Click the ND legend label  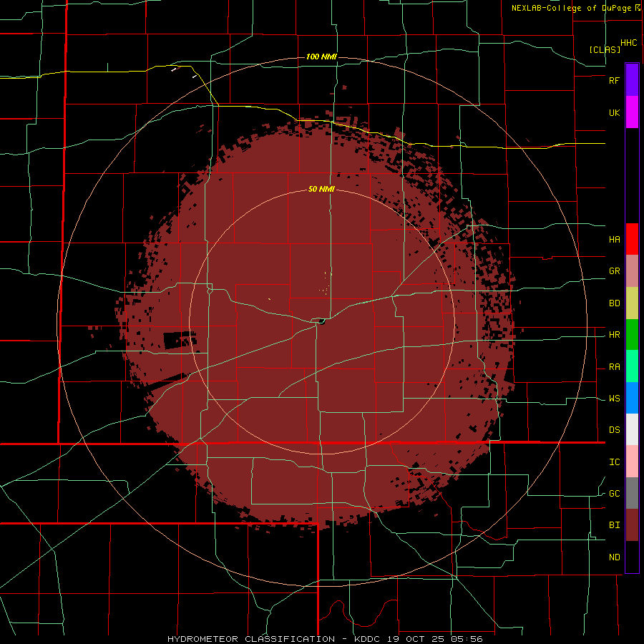[614, 557]
